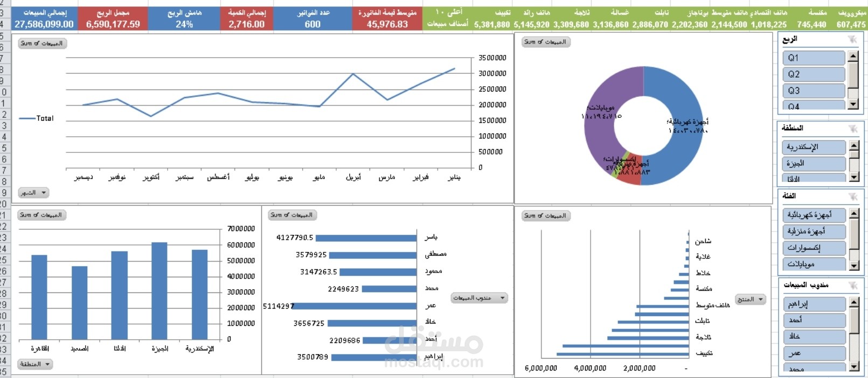Toggle the إكسسوارات category slicer item
The height and width of the screenshot is (378, 868).
coord(814,248)
